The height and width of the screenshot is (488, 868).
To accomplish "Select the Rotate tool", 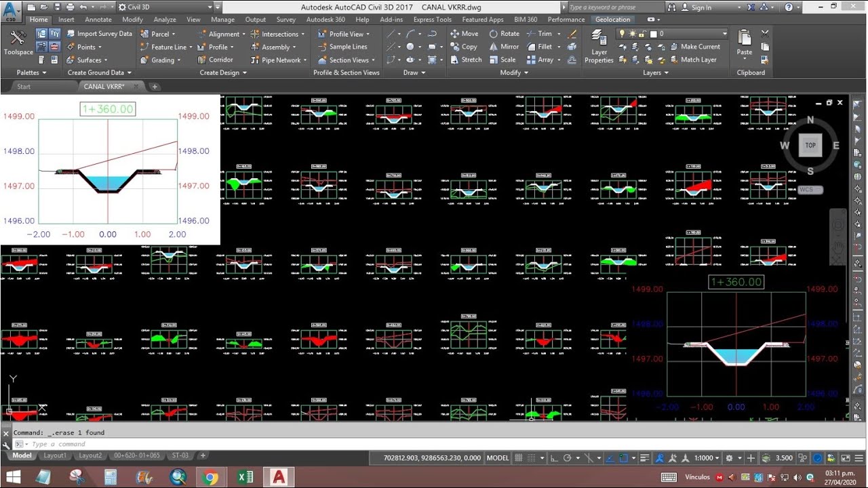I will click(504, 33).
